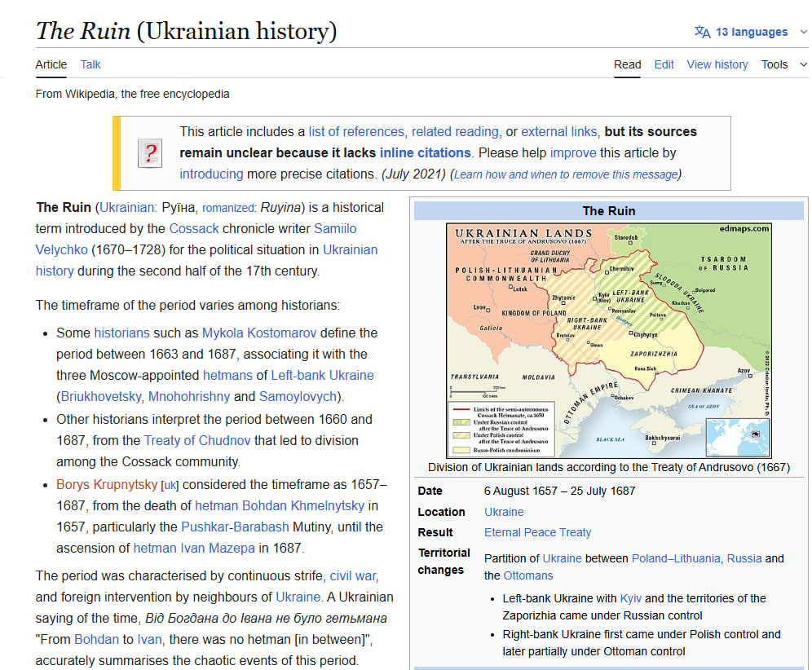Click Learn how to remove this message
The height and width of the screenshot is (670, 812).
pyautogui.click(x=566, y=174)
